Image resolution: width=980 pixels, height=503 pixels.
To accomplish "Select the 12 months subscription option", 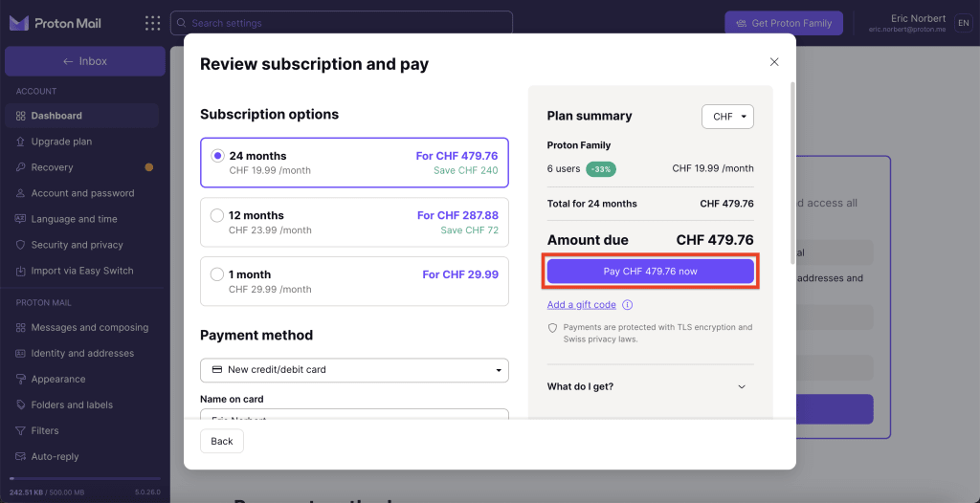I will (354, 222).
